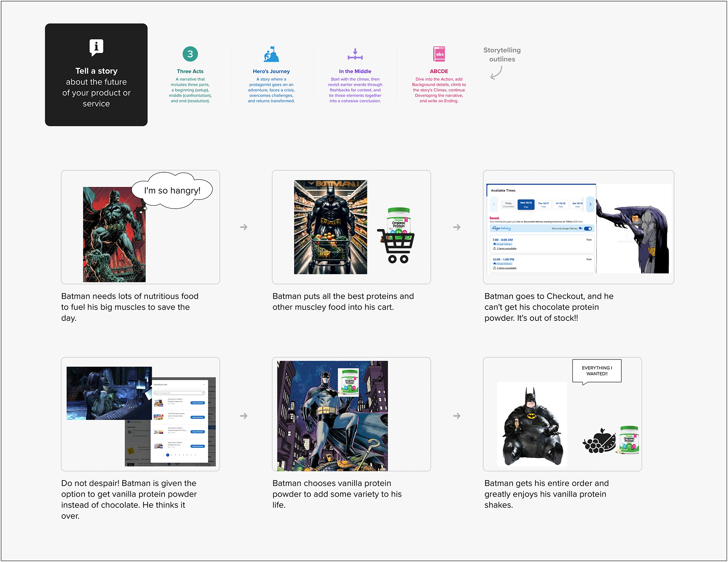Click the In the Middle purple icon
The width and height of the screenshot is (728, 562).
[355, 54]
